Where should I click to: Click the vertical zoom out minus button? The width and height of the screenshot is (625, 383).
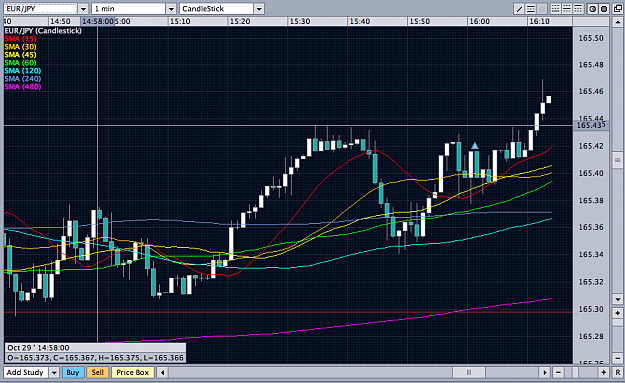click(617, 358)
